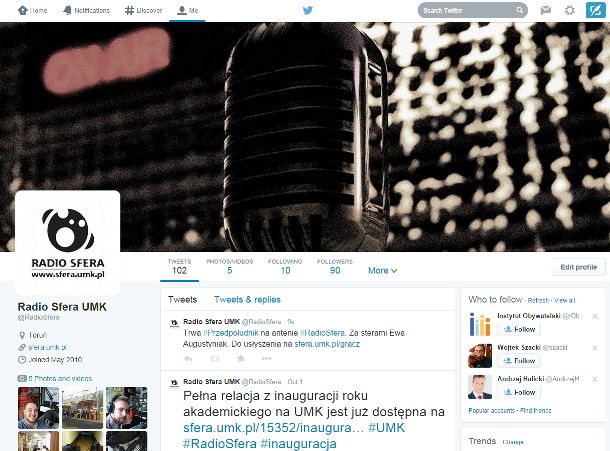Image resolution: width=610 pixels, height=451 pixels.
Task: Open the Oct 1 tweet timestamp
Action: coord(295,382)
